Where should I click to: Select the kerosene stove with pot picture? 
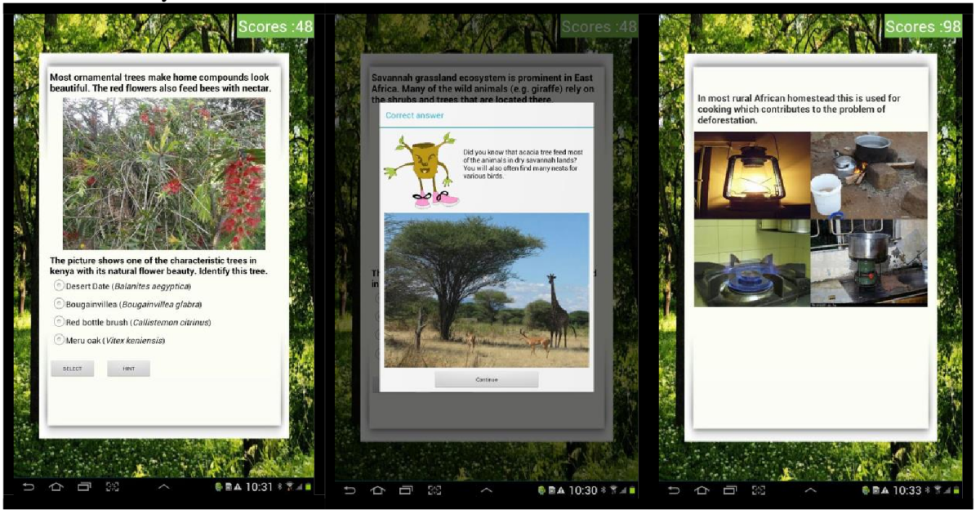point(869,263)
